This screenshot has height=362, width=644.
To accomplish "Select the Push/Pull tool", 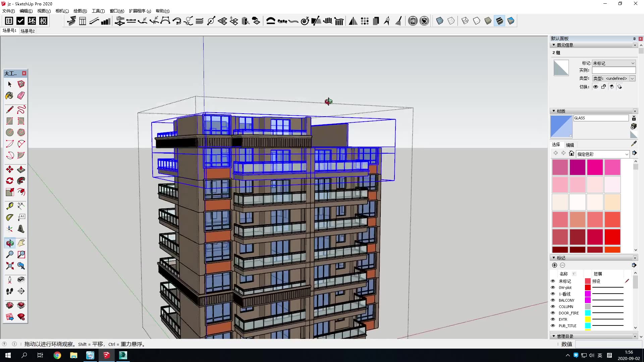I will 21,170.
